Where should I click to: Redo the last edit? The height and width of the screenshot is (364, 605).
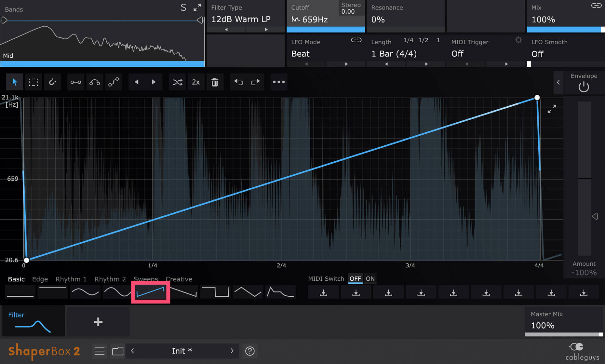coord(255,82)
